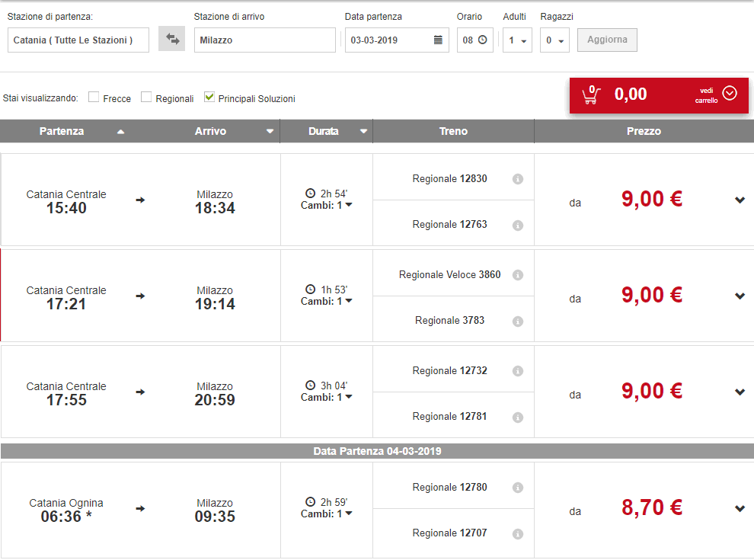The width and height of the screenshot is (754, 560).
Task: Click the 9,00 € price for 17:21 train
Action: [x=652, y=295]
